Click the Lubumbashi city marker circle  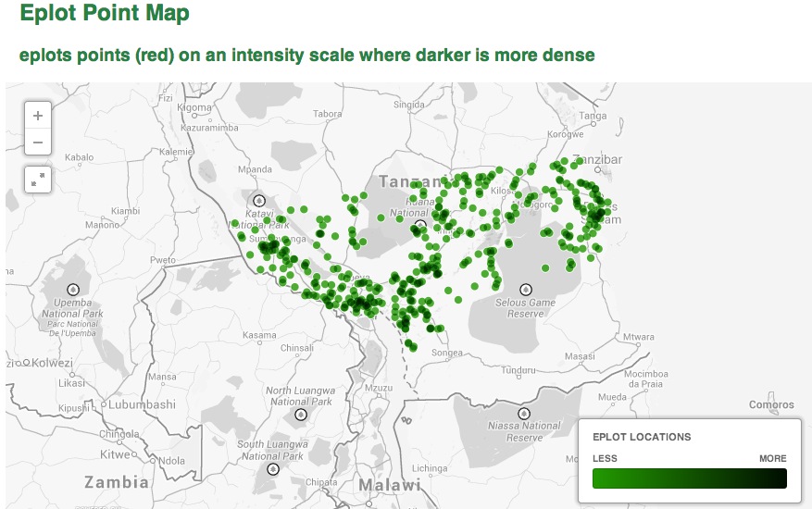(104, 404)
